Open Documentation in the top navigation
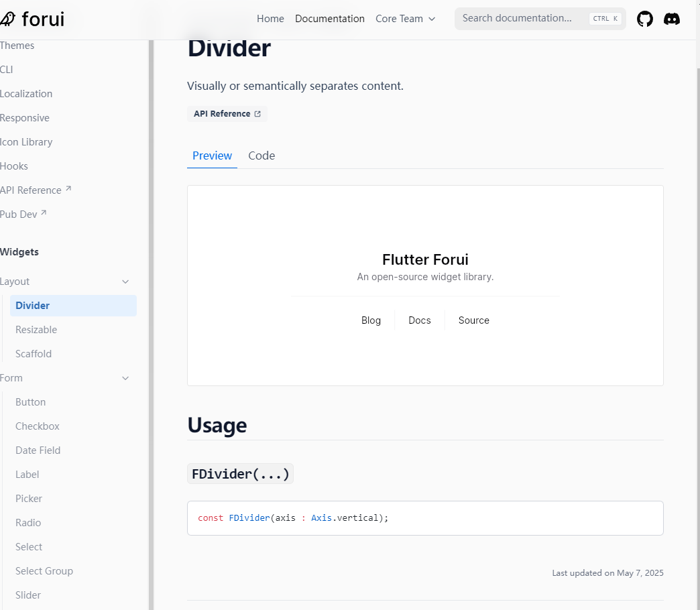The image size is (700, 610). pos(330,19)
